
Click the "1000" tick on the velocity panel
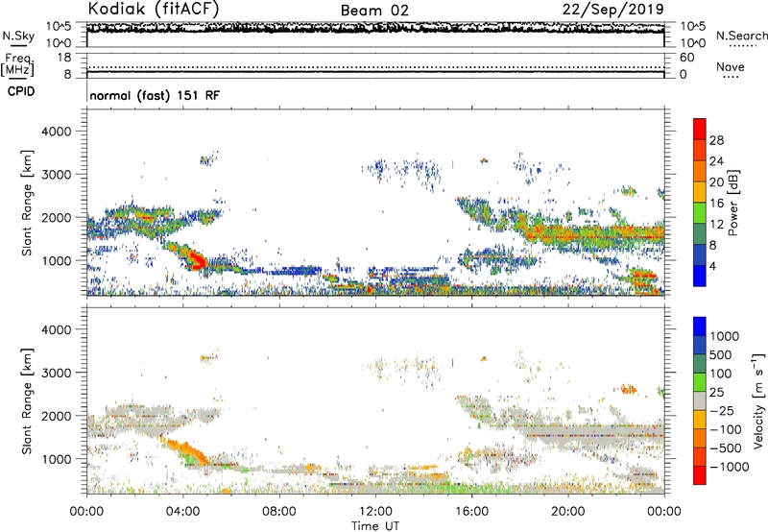[56, 459]
